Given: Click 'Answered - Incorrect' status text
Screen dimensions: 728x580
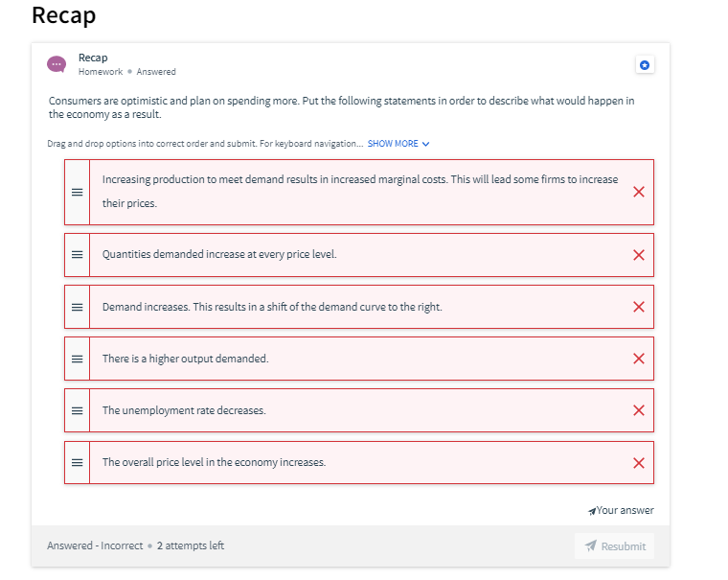Looking at the screenshot, I should [95, 545].
